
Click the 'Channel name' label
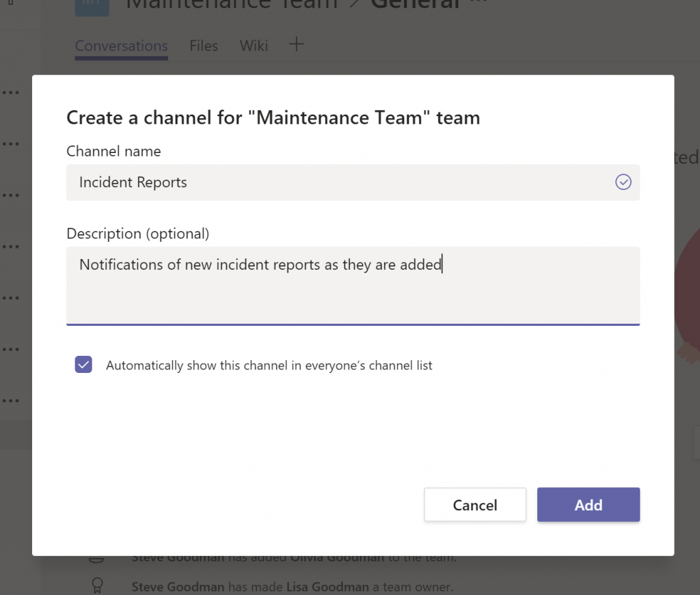click(x=113, y=151)
